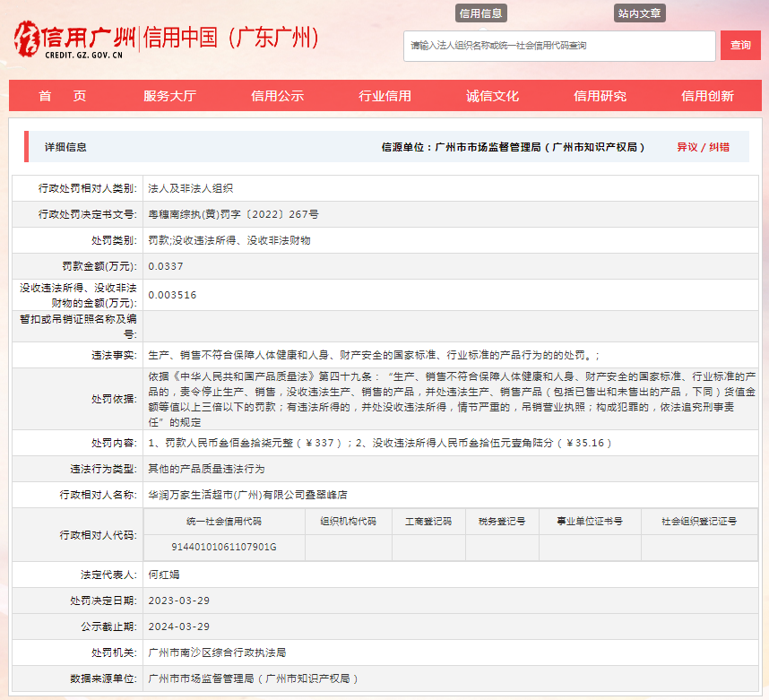
Task: Click the 暂扣或吊销证照名称及编号 row label
Action: (x=79, y=326)
